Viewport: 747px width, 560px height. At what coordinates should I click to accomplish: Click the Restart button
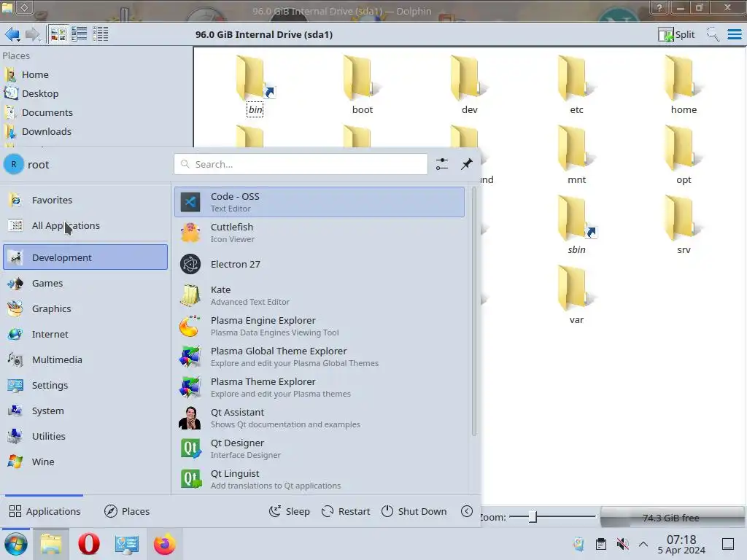point(346,511)
